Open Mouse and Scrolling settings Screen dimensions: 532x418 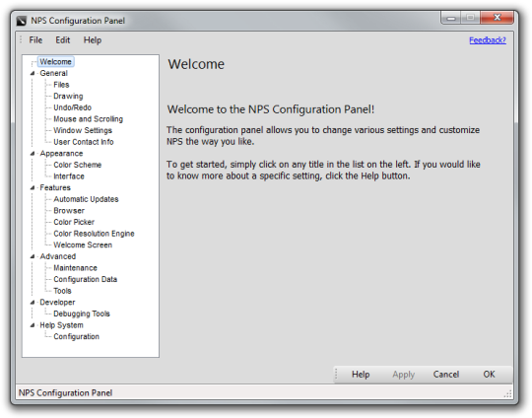(89, 119)
